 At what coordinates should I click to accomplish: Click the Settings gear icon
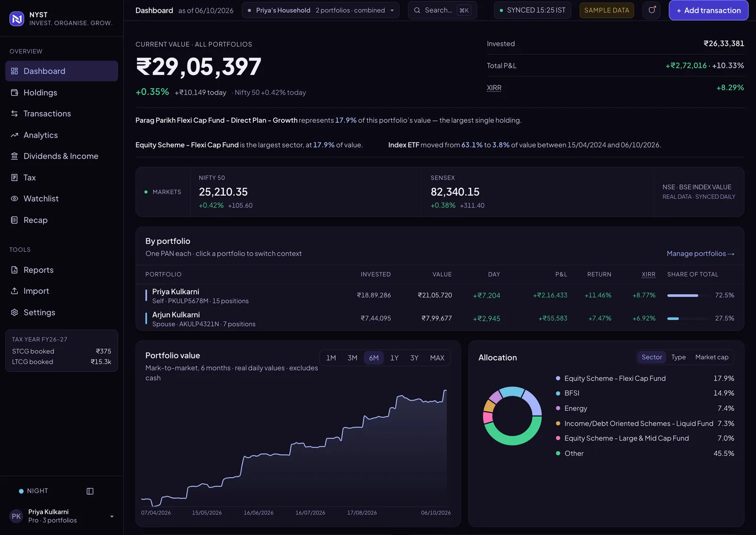click(x=15, y=313)
